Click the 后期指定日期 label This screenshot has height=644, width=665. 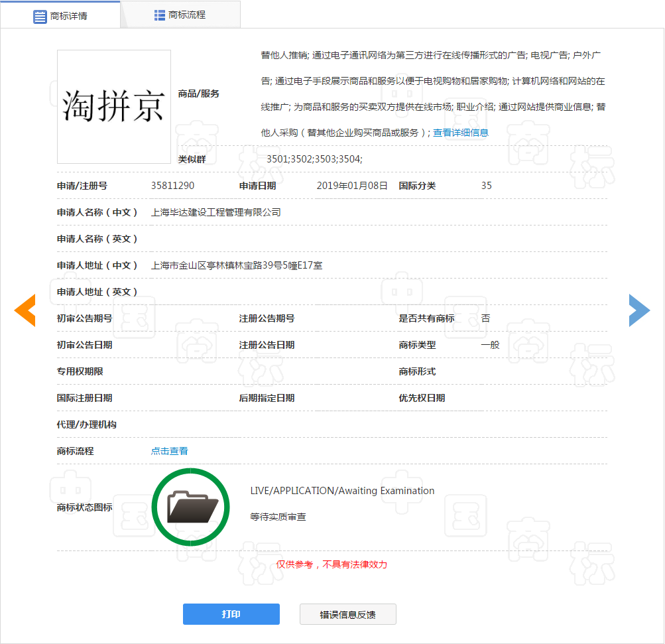(x=267, y=398)
